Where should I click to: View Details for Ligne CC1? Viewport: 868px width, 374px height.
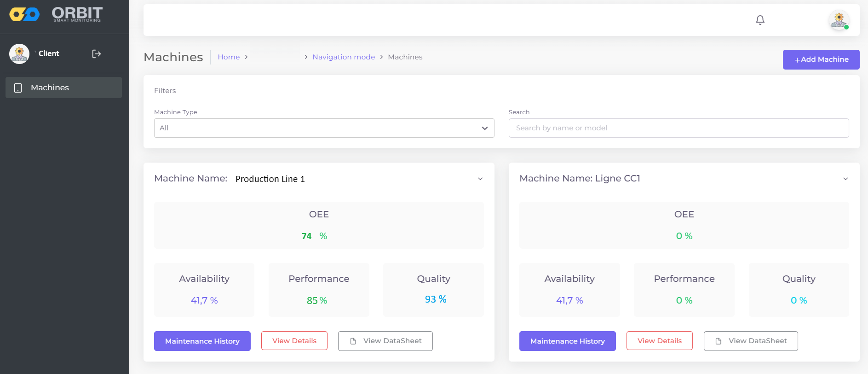[x=659, y=341]
